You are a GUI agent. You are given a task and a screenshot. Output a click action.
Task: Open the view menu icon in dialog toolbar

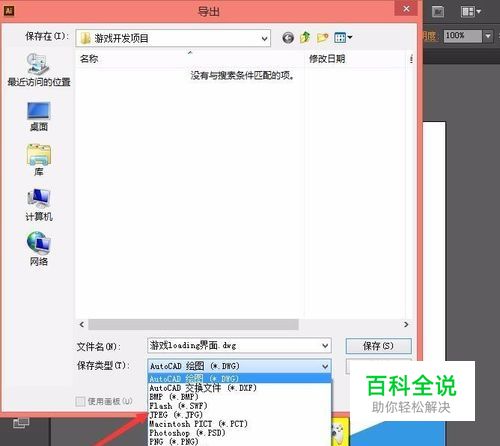point(343,38)
